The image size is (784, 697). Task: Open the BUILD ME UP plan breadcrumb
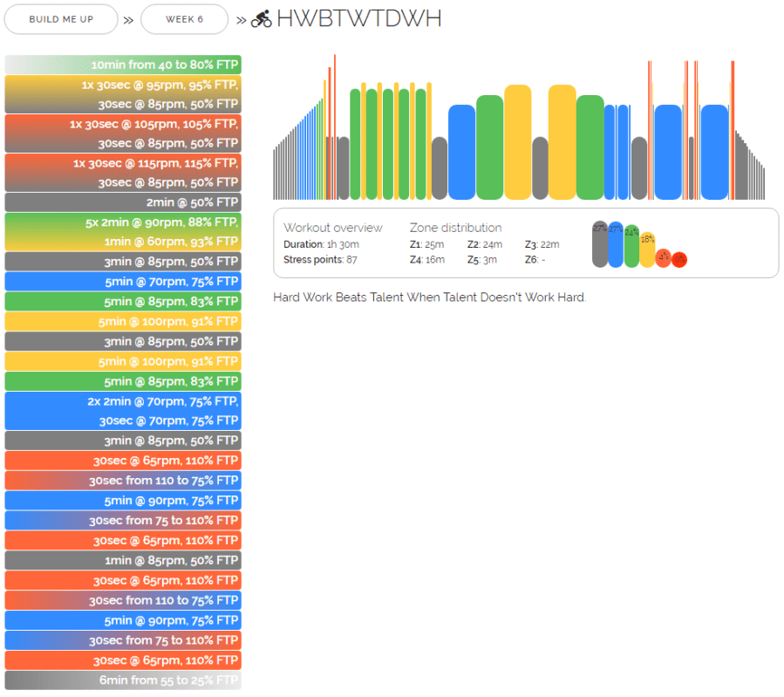[x=61, y=19]
